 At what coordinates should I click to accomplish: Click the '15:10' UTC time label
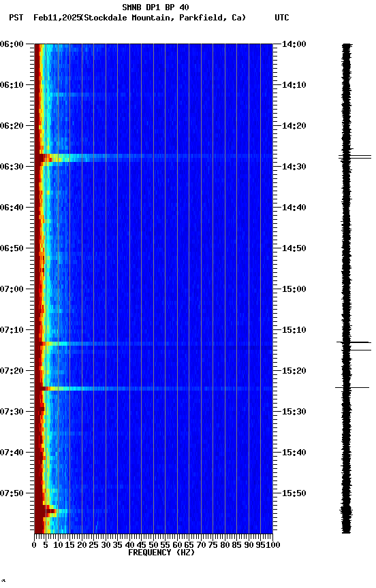[x=294, y=330]
